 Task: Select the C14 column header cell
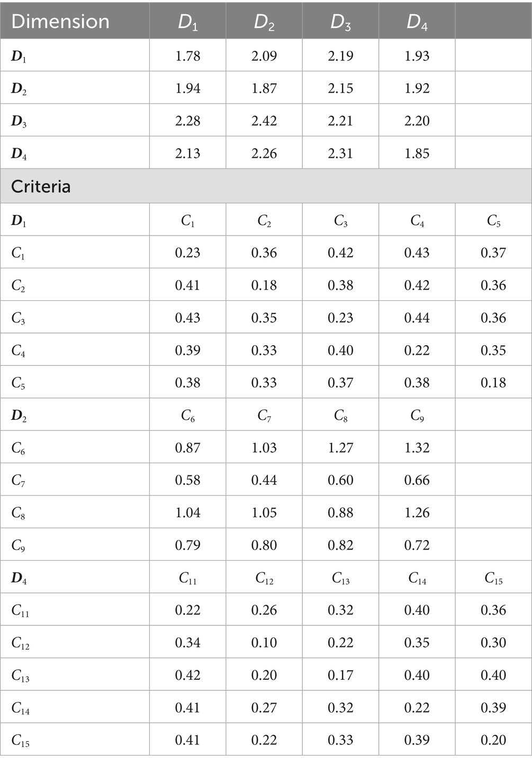tap(417, 578)
